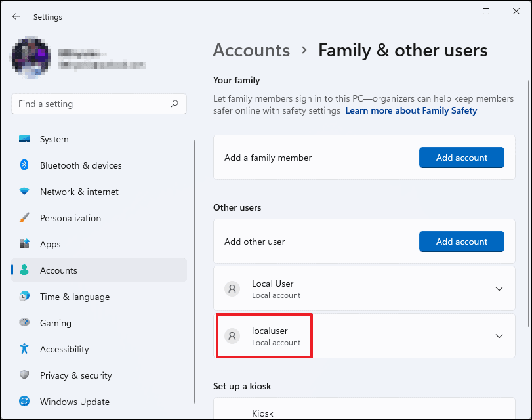This screenshot has height=420, width=532.
Task: Click the user profile picture
Action: pos(30,57)
